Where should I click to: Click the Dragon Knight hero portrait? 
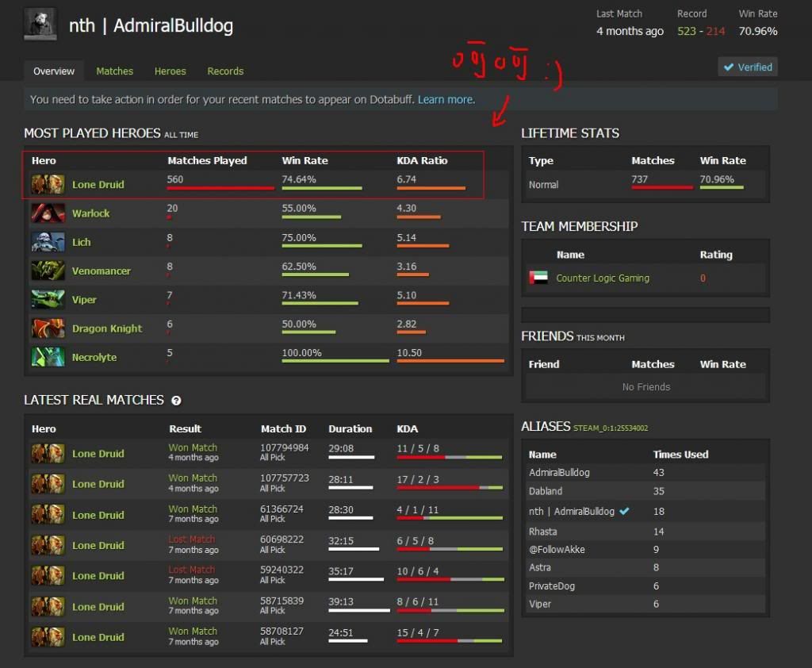coord(48,328)
